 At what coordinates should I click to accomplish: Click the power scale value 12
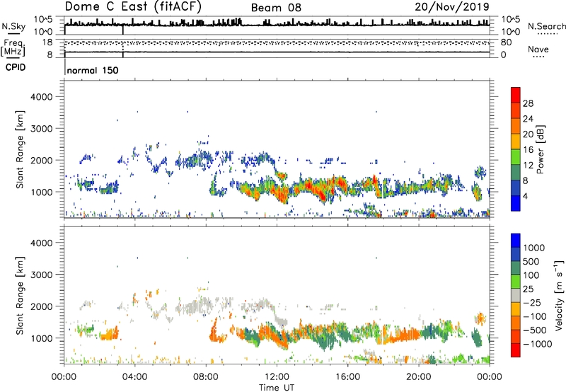point(528,166)
